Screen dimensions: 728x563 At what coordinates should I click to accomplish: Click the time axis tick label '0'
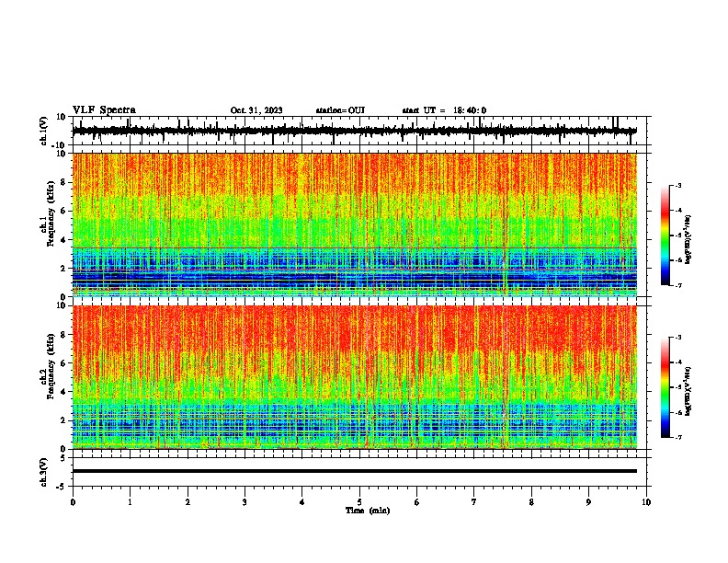tap(73, 502)
